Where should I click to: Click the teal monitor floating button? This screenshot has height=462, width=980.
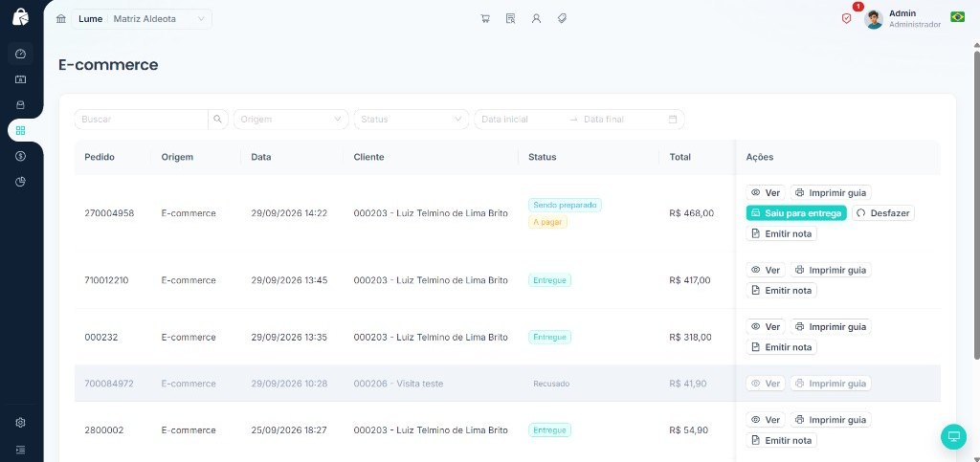[x=953, y=436]
